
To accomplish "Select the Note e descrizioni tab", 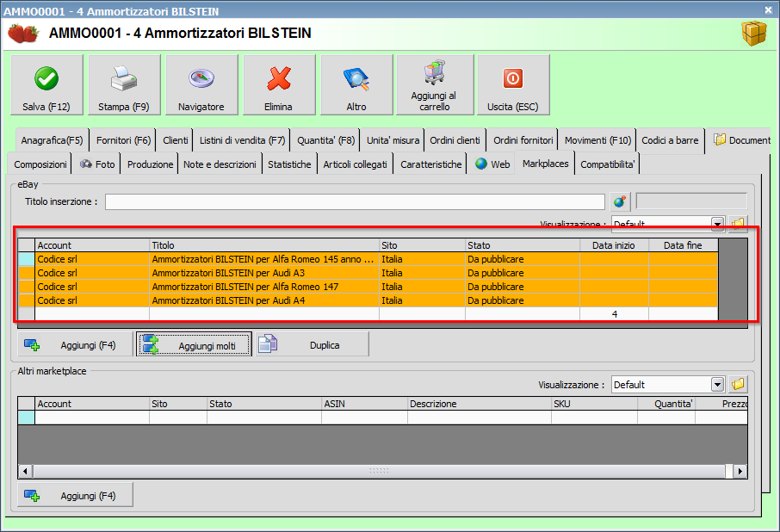I will click(x=220, y=164).
